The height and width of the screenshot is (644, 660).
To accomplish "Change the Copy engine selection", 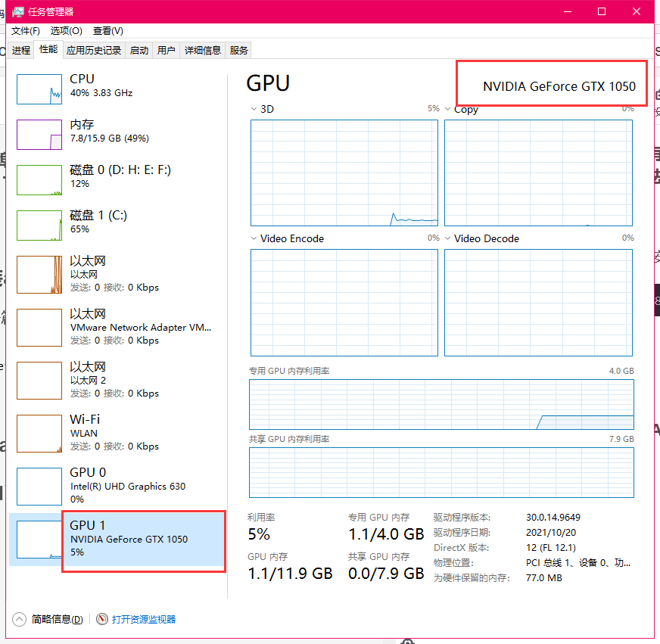I will [x=448, y=109].
